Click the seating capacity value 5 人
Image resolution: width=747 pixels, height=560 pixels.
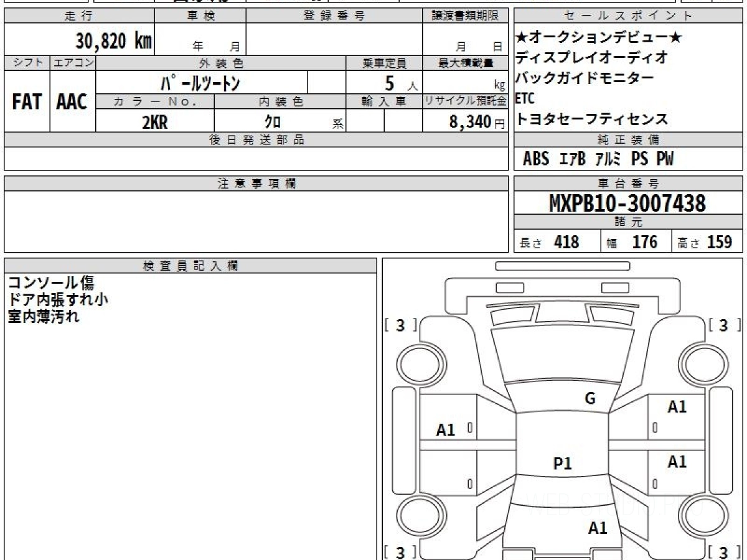(x=400, y=83)
